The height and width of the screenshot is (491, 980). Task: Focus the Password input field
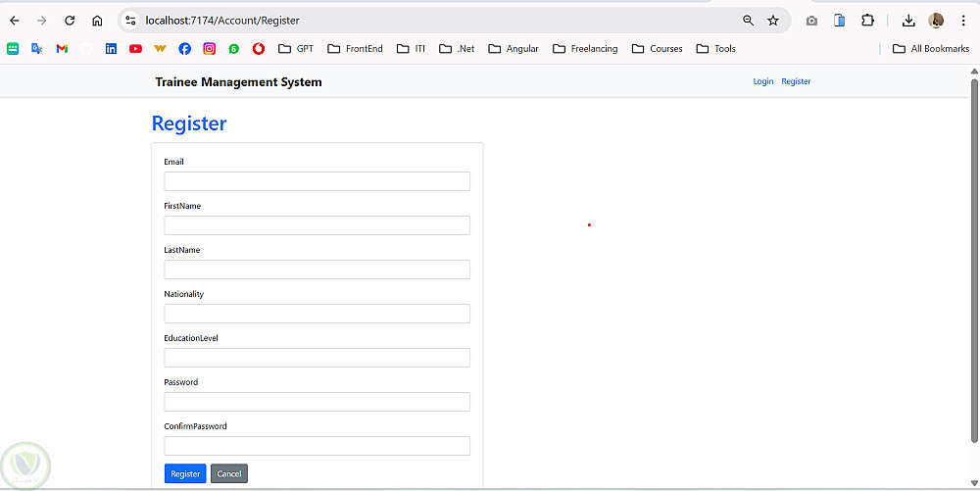coord(317,402)
